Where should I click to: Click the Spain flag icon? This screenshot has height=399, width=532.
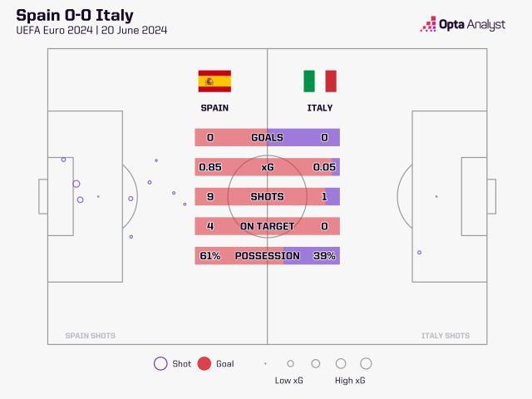coord(214,81)
